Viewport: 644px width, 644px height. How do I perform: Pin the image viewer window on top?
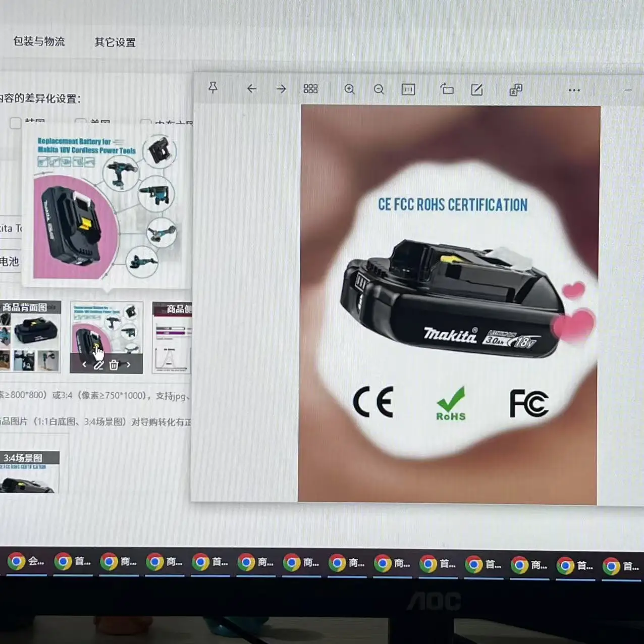[213, 88]
